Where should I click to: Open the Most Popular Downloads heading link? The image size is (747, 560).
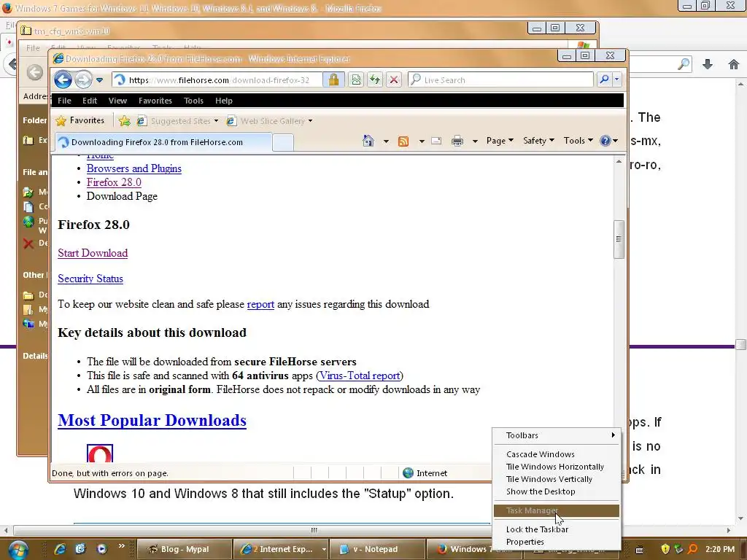[152, 420]
